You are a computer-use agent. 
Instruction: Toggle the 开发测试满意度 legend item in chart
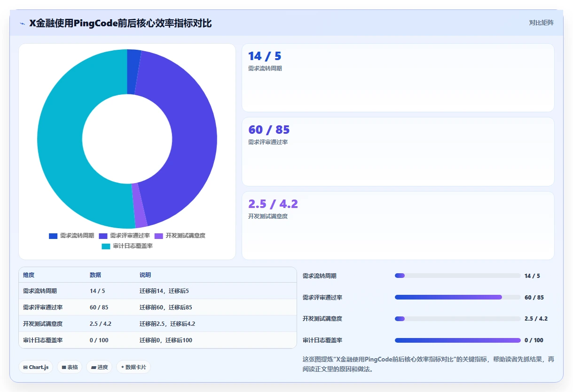click(x=180, y=236)
